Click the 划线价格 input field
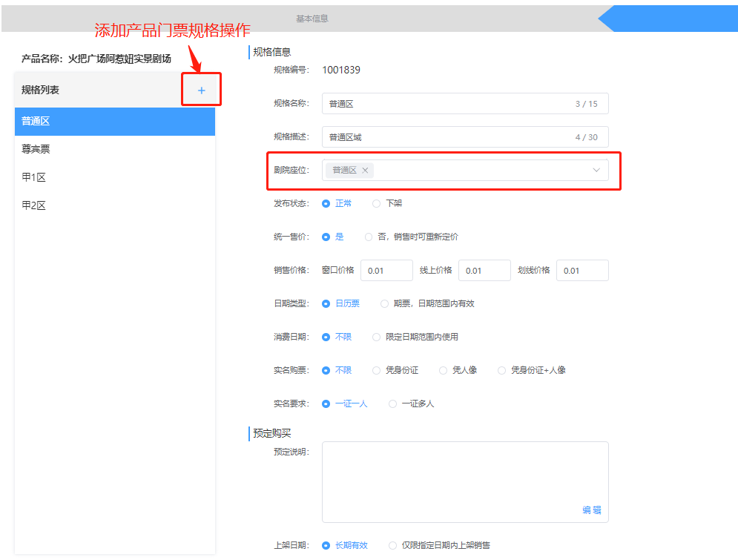 tap(582, 271)
